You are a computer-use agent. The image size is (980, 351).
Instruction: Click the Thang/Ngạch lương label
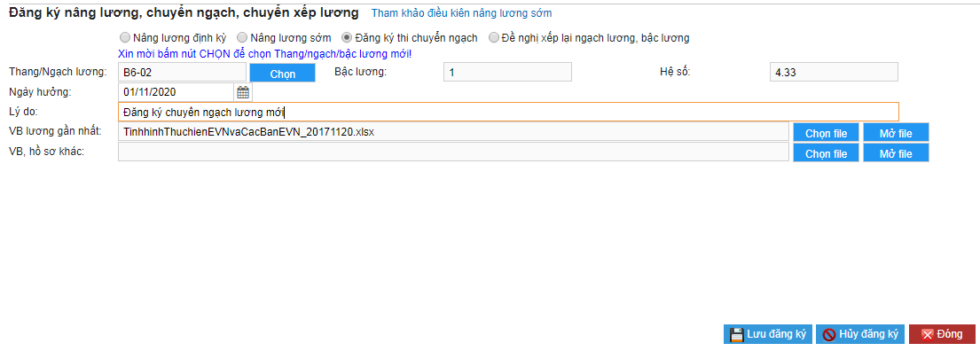(x=59, y=71)
